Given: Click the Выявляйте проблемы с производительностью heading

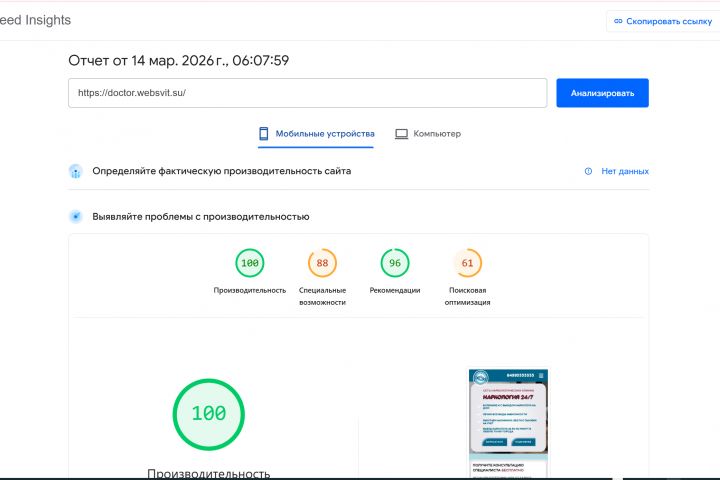Looking at the screenshot, I should (x=201, y=217).
